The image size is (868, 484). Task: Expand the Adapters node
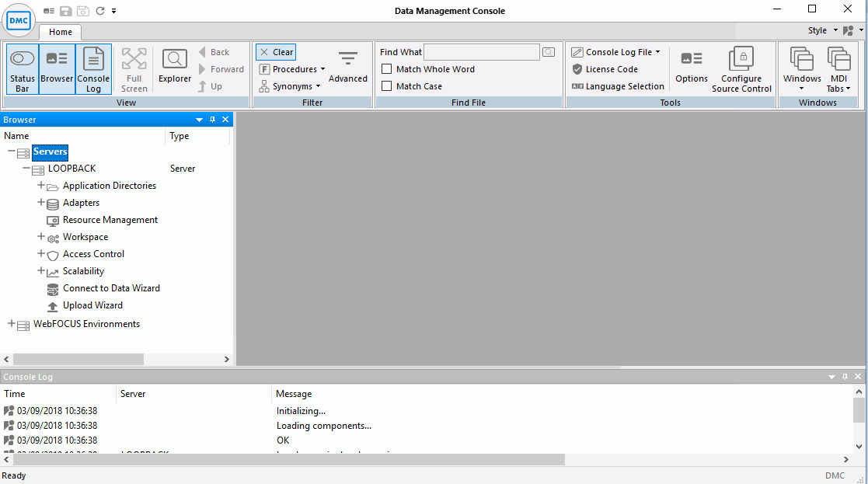(40, 202)
